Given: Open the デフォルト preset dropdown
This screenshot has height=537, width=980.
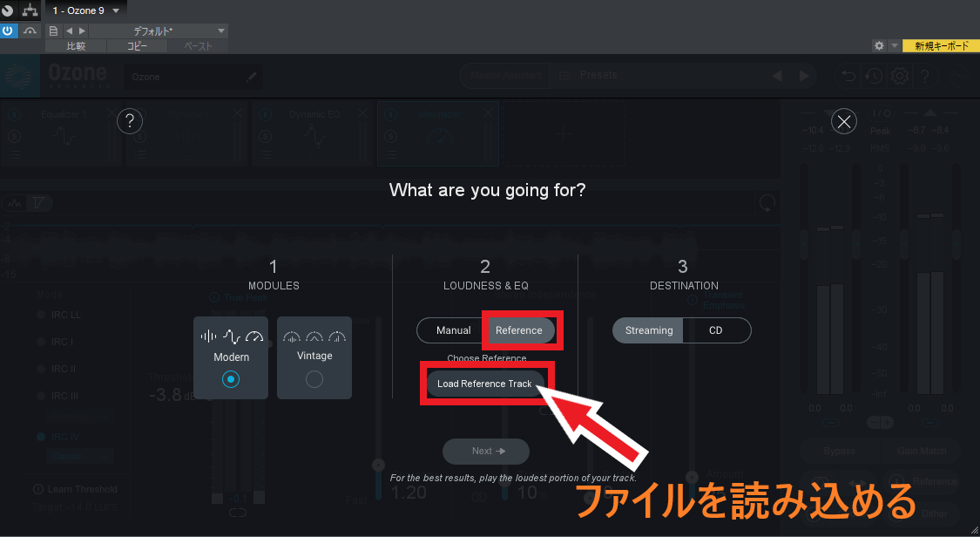Looking at the screenshot, I should click(159, 31).
